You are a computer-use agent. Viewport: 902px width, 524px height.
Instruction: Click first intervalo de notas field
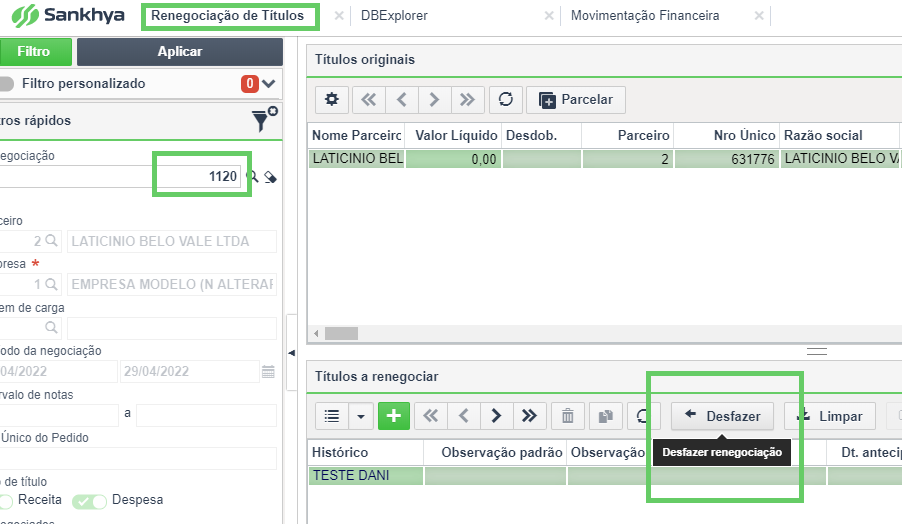59,415
